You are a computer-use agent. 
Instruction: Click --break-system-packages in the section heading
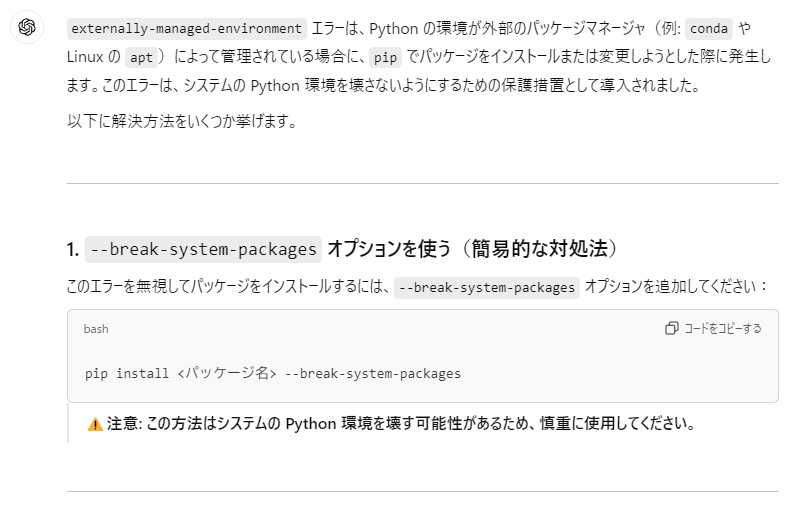[203, 249]
